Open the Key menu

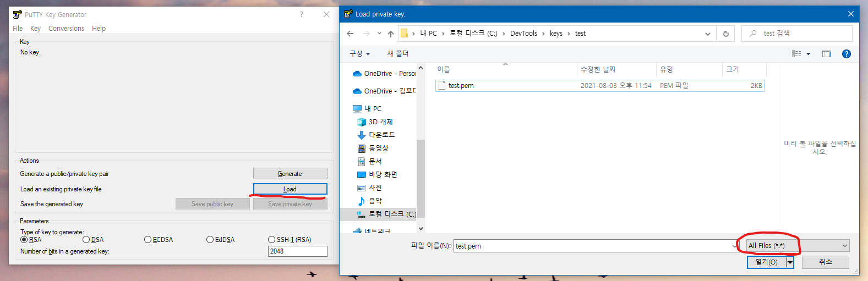click(35, 29)
